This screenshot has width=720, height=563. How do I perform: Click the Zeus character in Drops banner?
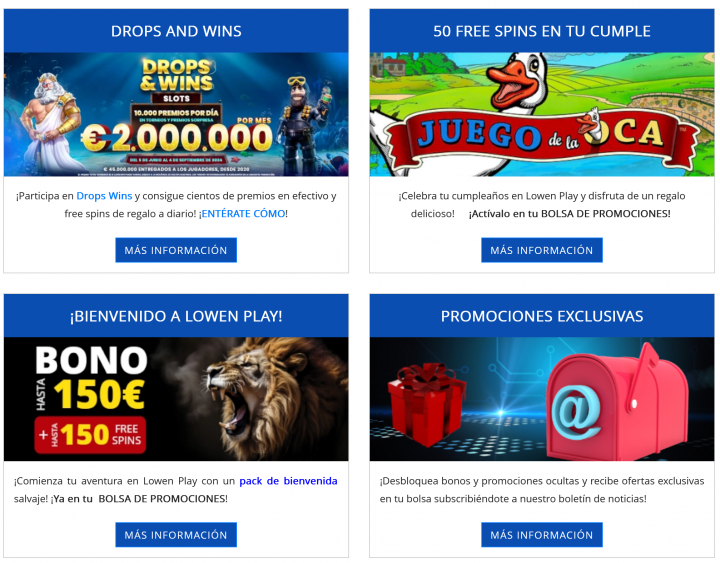(51, 122)
